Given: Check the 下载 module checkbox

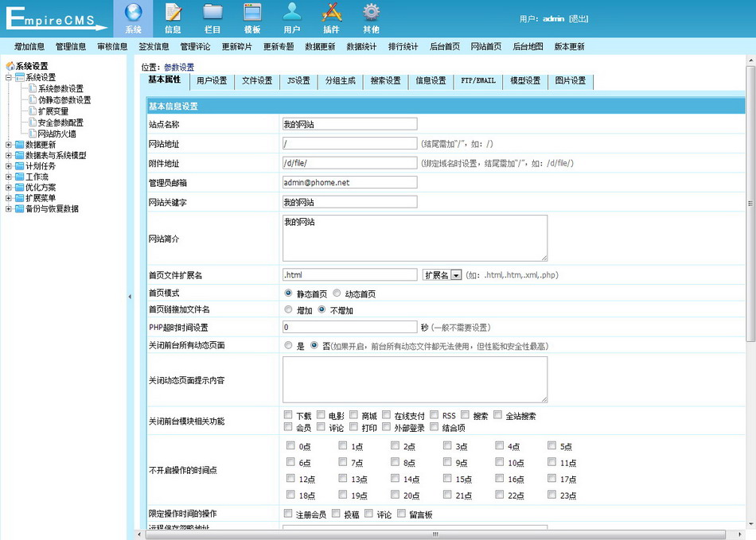Looking at the screenshot, I should point(288,415).
